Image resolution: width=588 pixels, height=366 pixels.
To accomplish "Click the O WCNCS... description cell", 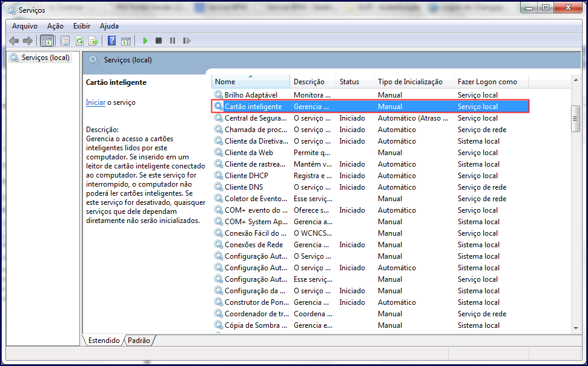I will point(312,233).
